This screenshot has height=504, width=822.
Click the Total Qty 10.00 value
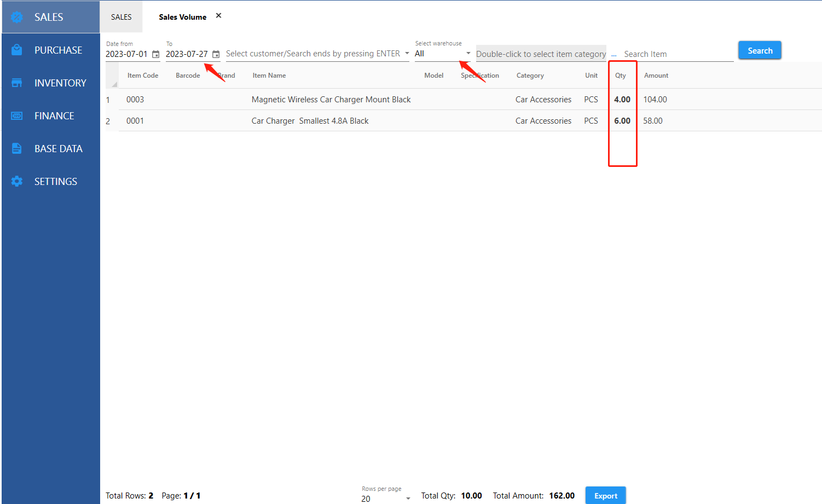click(471, 496)
